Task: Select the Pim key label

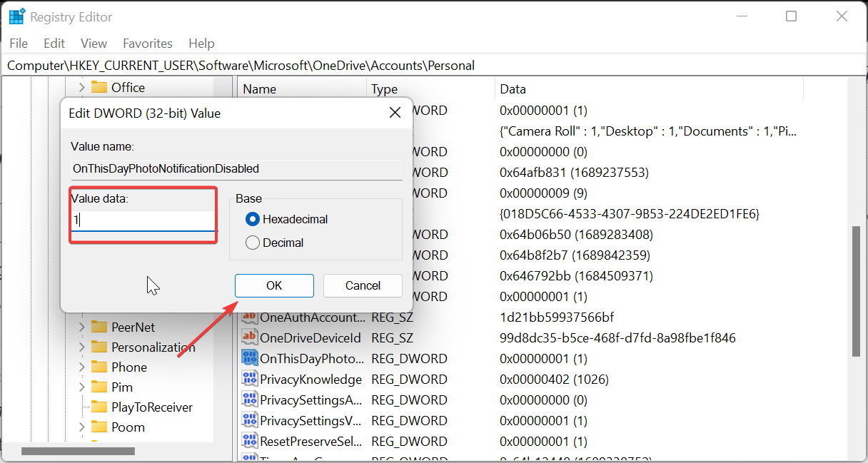Action: 122,387
